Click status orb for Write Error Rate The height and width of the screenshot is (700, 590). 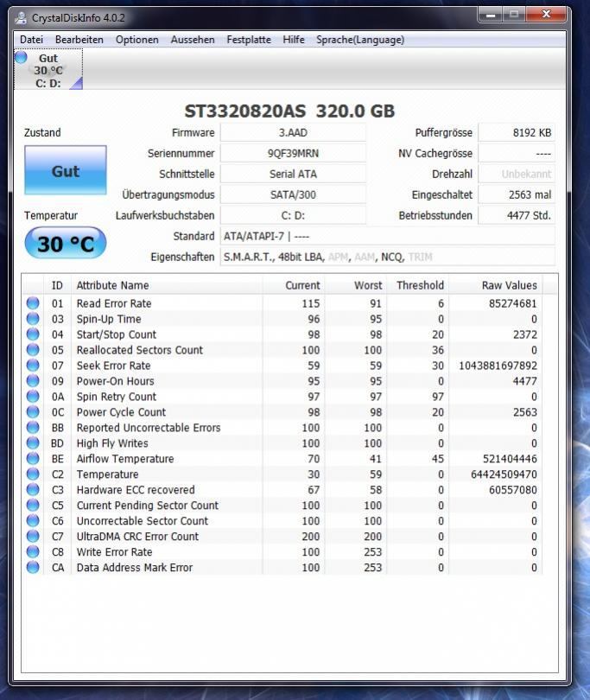(x=33, y=551)
